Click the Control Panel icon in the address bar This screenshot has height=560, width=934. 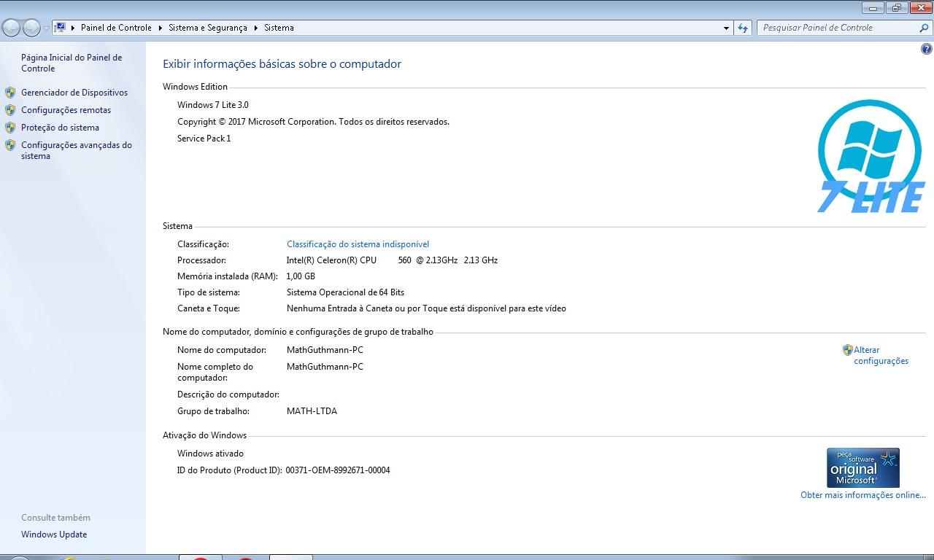coord(61,28)
